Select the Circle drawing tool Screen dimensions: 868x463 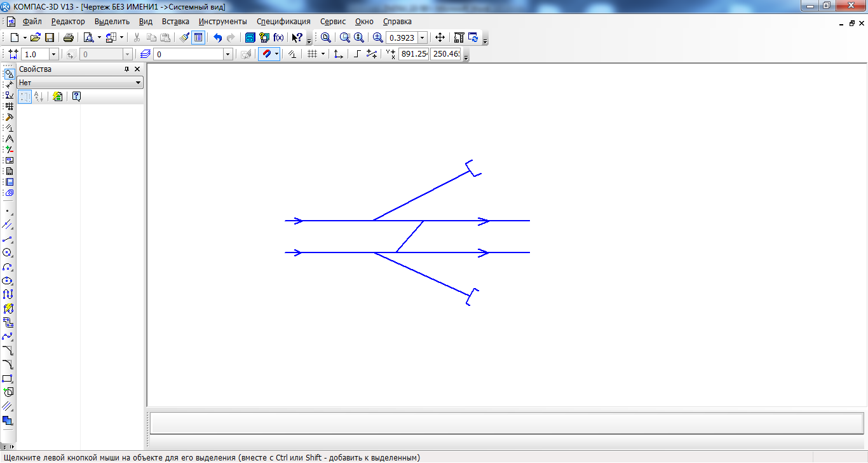(x=8, y=252)
